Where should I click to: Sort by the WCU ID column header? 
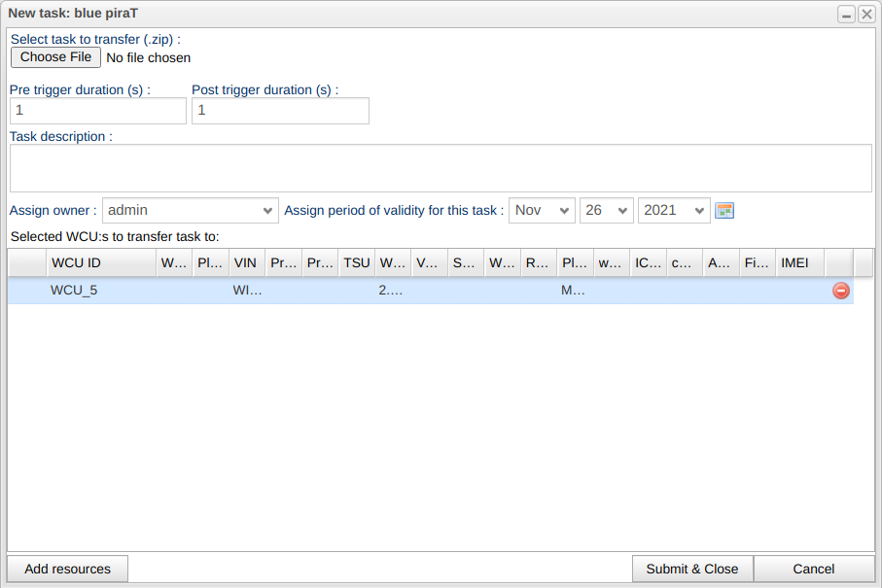[x=100, y=262]
